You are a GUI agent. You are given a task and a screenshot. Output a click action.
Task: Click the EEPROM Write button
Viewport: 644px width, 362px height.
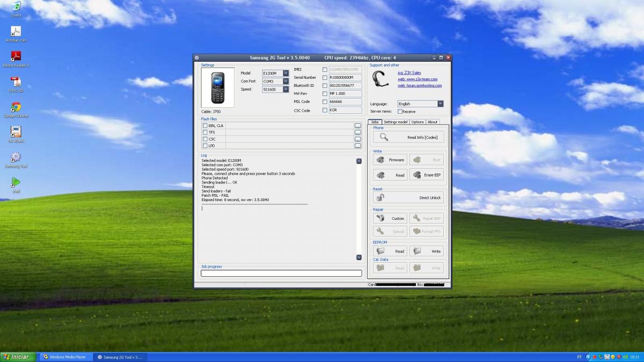tap(427, 251)
